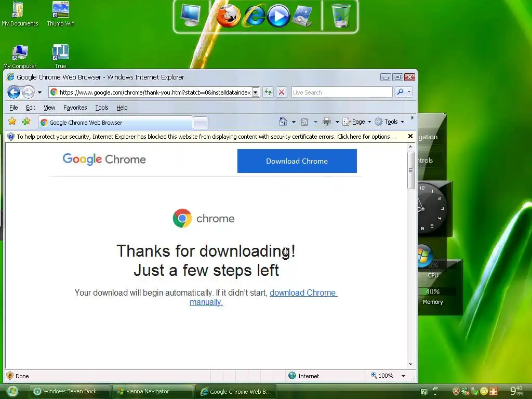Click the Live Search input box

(x=342, y=92)
